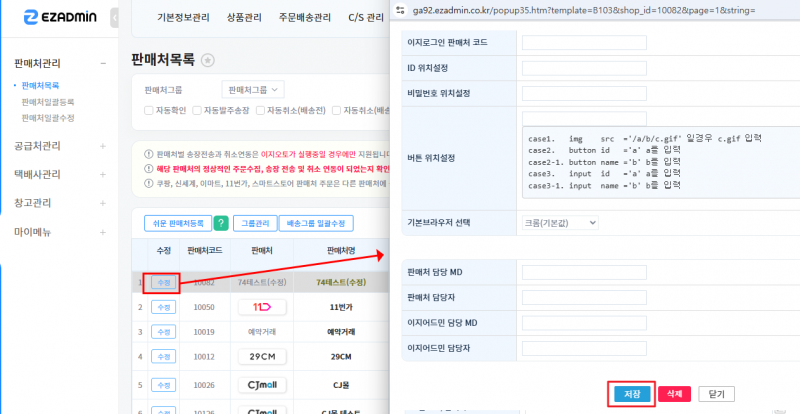Collapse the sidebar with the arrow handle
Viewport: 800px width, 414px height.
[x=114, y=18]
